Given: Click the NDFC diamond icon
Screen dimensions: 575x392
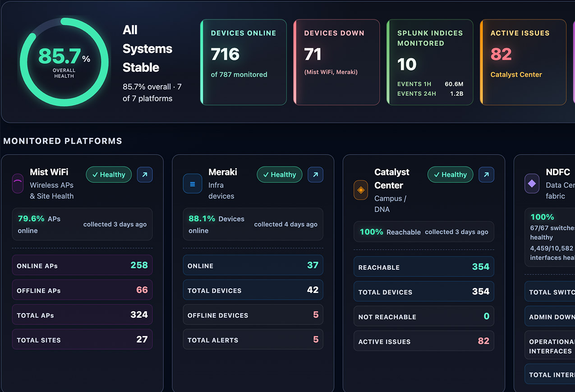Looking at the screenshot, I should 532,183.
